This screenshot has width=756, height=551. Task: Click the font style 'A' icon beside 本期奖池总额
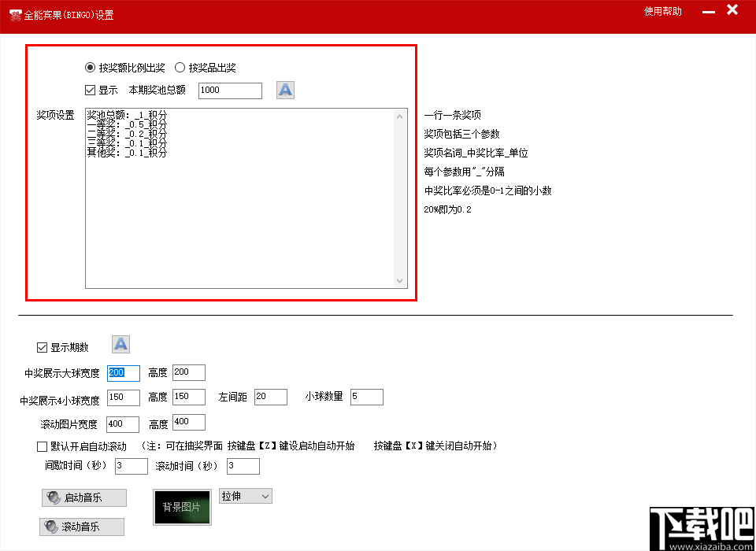pos(284,90)
